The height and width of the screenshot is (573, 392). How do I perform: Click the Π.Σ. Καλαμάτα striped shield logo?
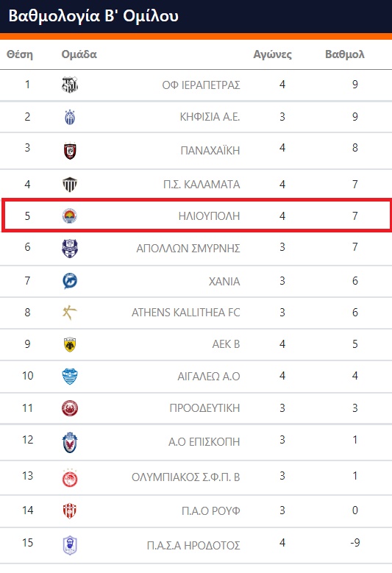point(70,184)
